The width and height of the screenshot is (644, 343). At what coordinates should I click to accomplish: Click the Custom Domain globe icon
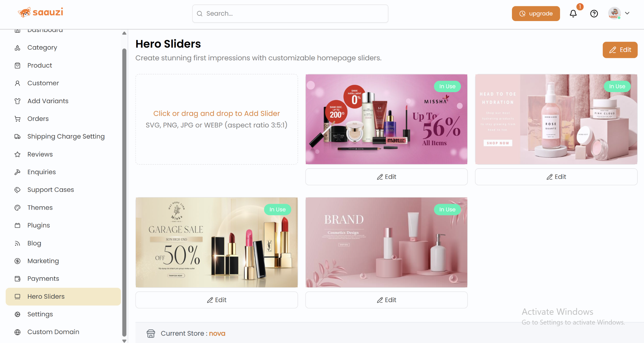click(18, 332)
